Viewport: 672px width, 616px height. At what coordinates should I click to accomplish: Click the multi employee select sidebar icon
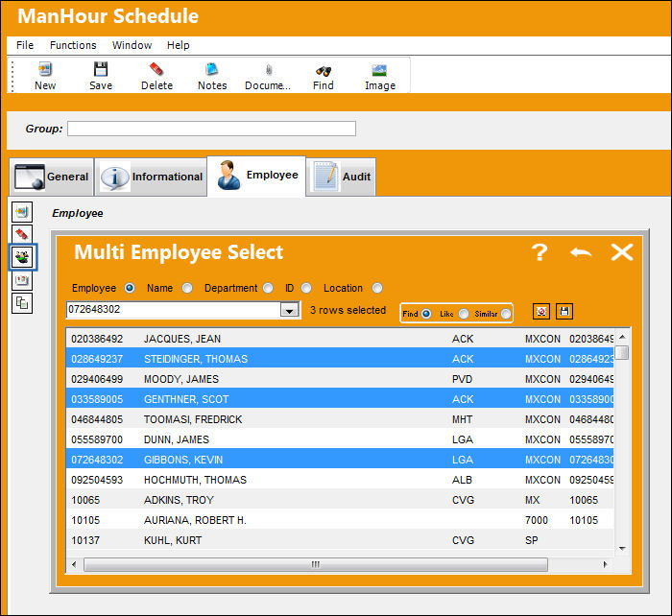click(x=22, y=257)
